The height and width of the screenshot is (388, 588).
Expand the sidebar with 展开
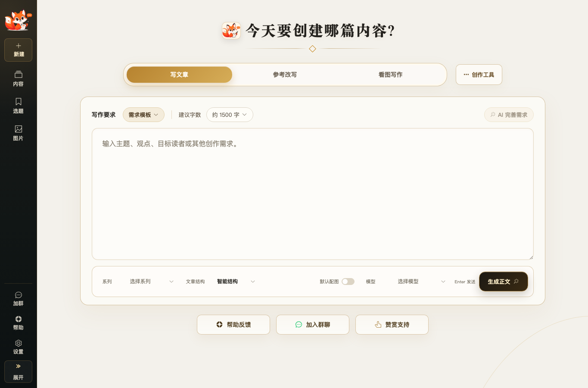point(18,372)
